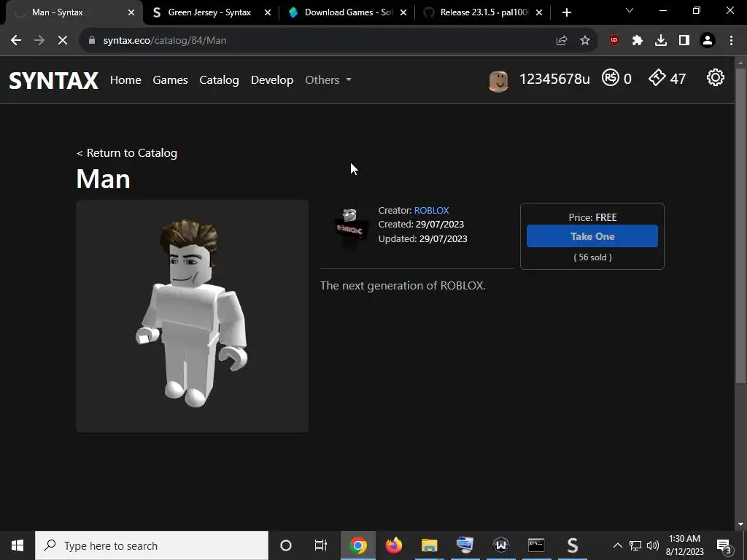Open Task View on taskbar
This screenshot has width=747, height=560.
[321, 545]
